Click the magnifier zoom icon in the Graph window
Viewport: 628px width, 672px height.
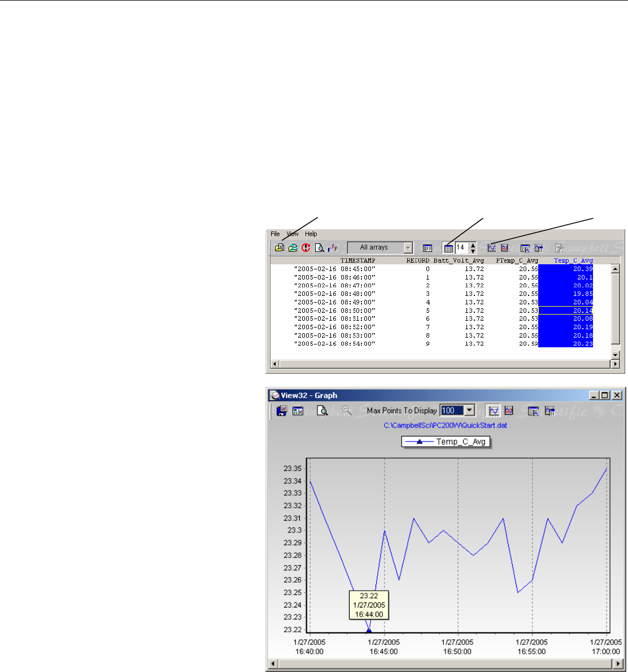click(x=347, y=411)
